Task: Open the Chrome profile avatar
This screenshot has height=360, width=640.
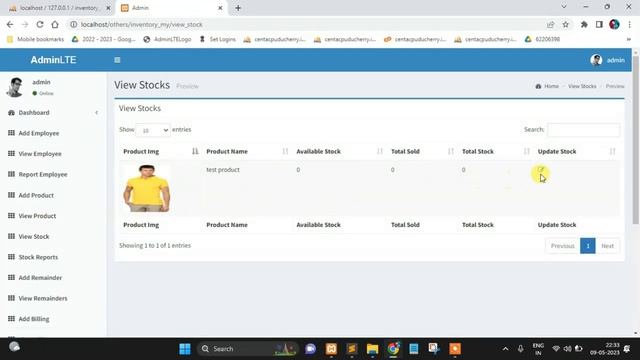Action: (614, 24)
